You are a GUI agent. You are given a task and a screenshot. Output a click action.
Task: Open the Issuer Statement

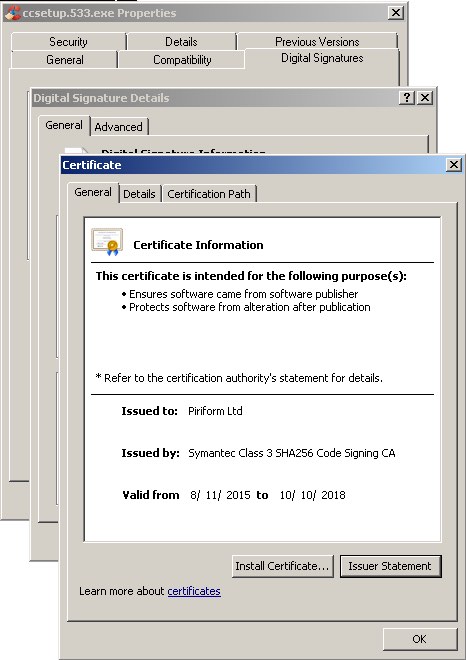(x=390, y=566)
